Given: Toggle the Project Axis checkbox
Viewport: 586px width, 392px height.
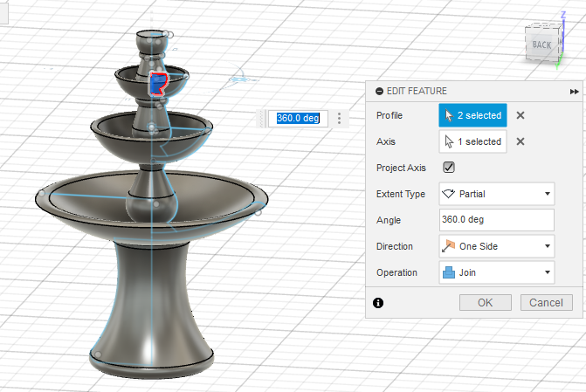Looking at the screenshot, I should [x=449, y=167].
